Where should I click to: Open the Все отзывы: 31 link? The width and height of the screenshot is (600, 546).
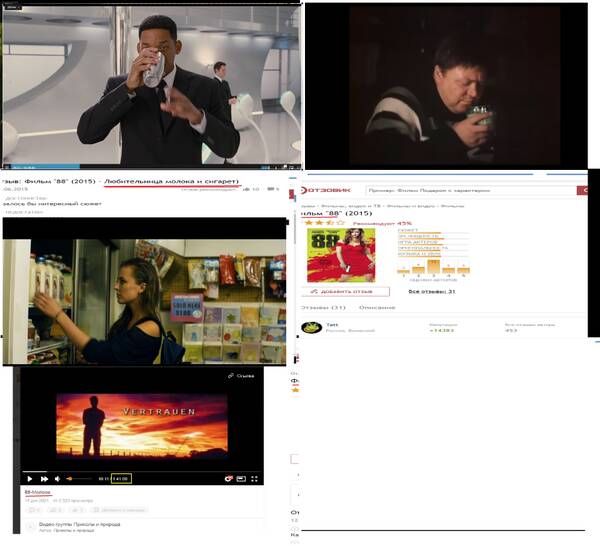click(x=432, y=292)
